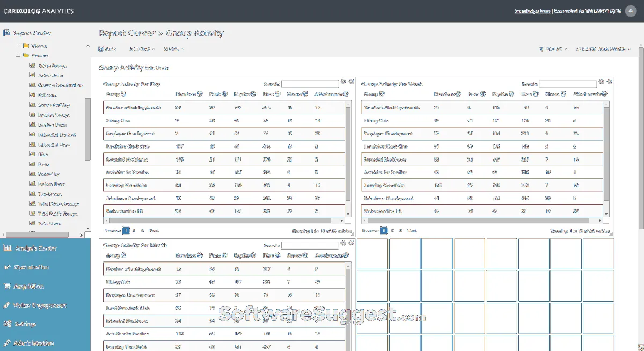Click first gear icon of Per Day widget
Viewport: 644px width, 351px height.
[x=343, y=82]
